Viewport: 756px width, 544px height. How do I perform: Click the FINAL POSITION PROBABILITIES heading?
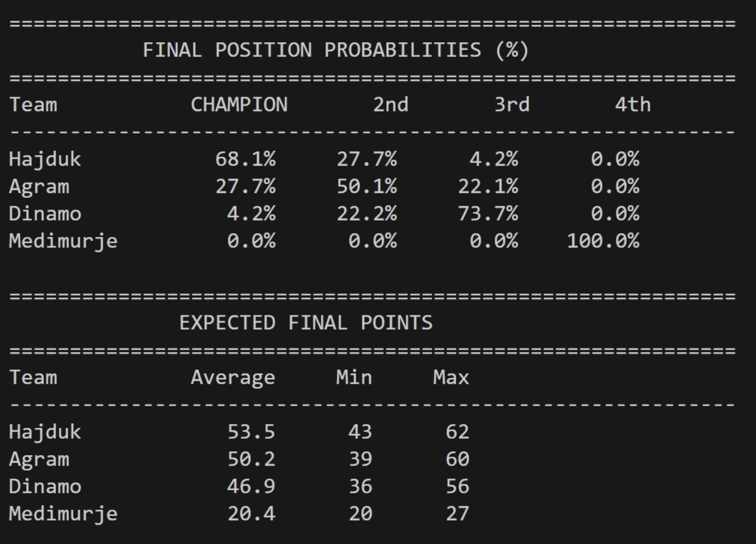point(336,51)
